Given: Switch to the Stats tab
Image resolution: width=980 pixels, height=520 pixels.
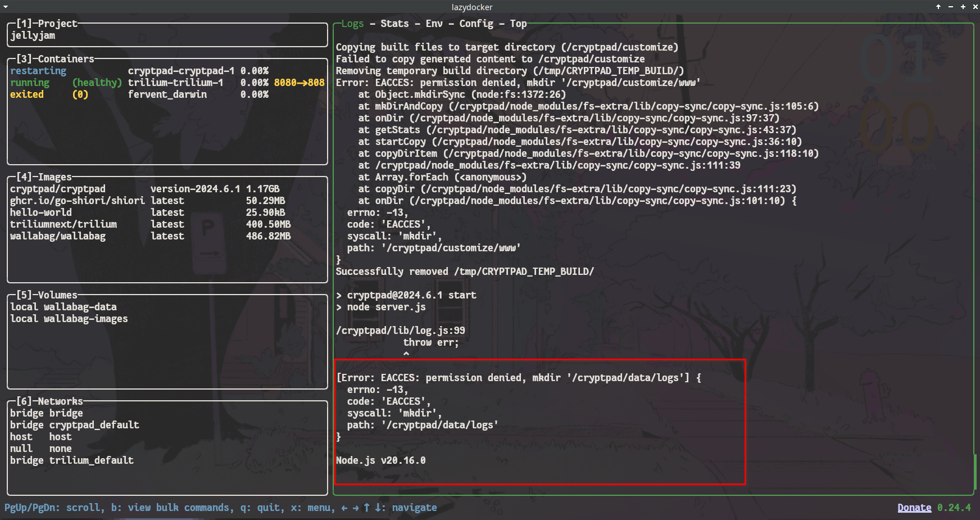Looking at the screenshot, I should coord(394,24).
